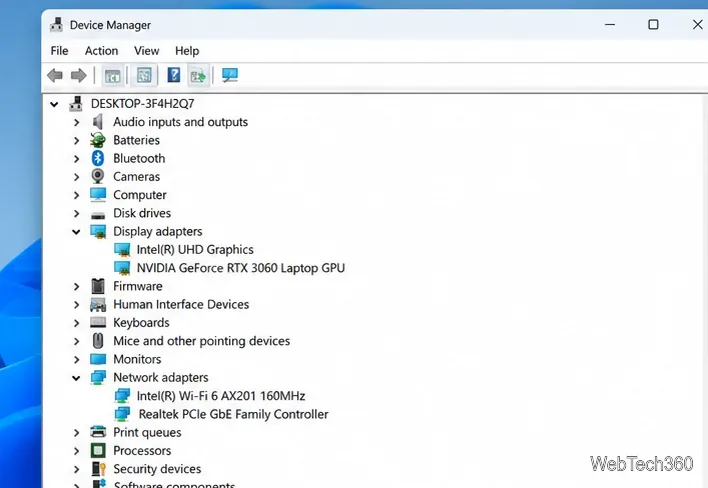Expand the Bluetooth category

(x=77, y=158)
